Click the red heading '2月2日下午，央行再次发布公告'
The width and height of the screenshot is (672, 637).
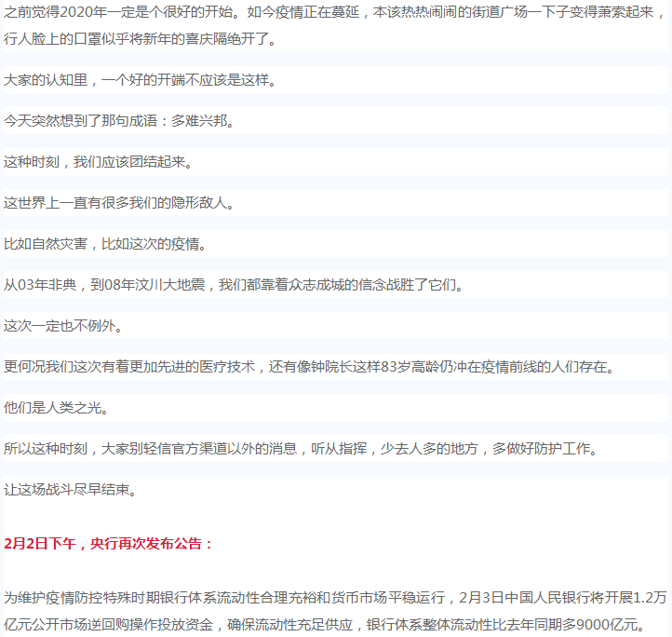(x=108, y=544)
